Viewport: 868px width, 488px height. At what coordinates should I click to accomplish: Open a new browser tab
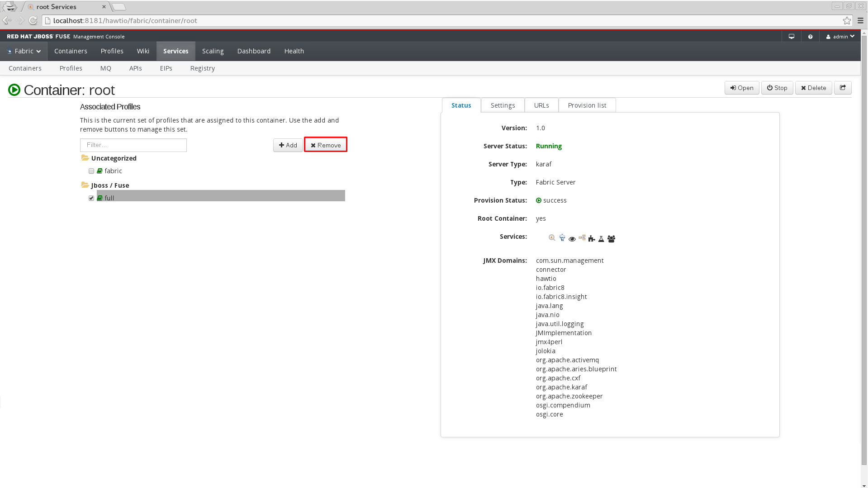119,7
